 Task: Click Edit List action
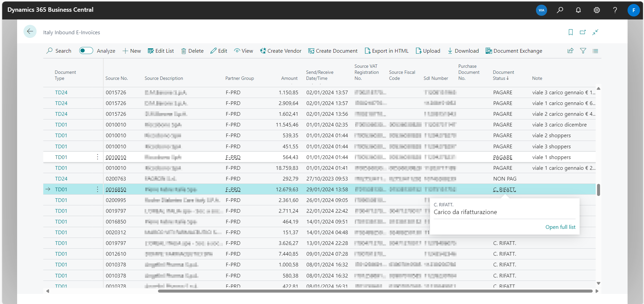pos(161,51)
